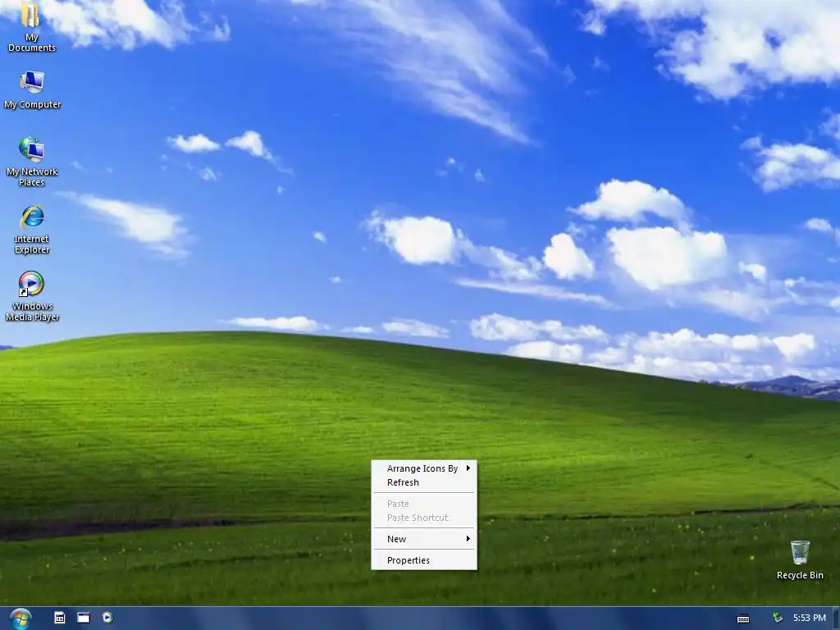Select the My Documents desktop icon
The height and width of the screenshot is (630, 840).
31,27
